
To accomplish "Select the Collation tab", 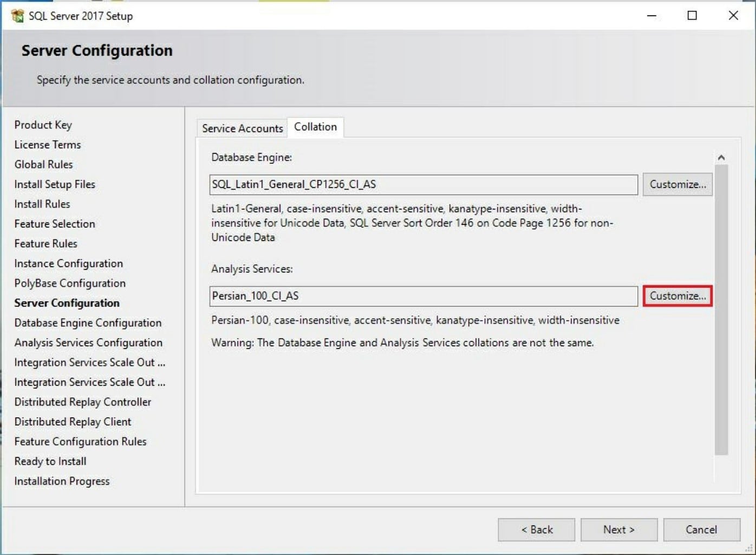I will tap(315, 127).
